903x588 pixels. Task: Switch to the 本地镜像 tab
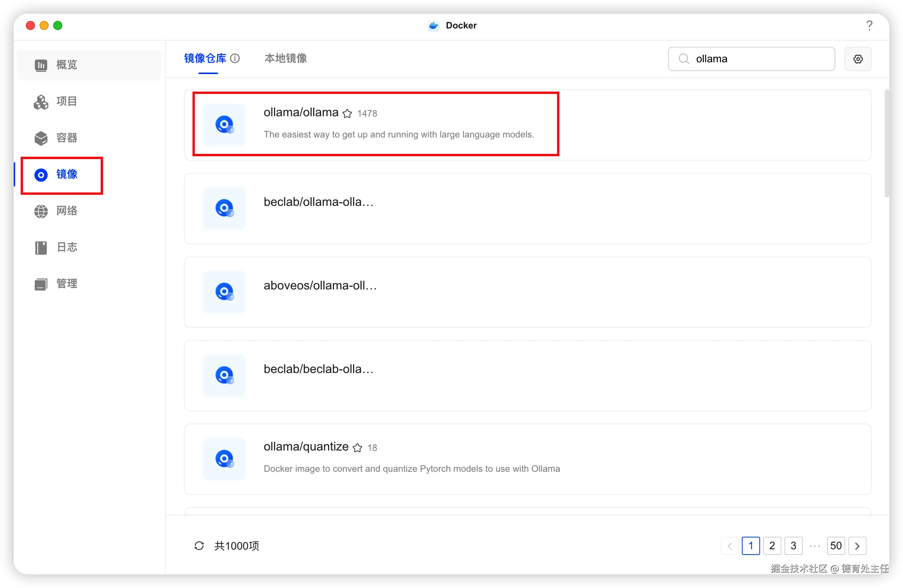[x=286, y=58]
